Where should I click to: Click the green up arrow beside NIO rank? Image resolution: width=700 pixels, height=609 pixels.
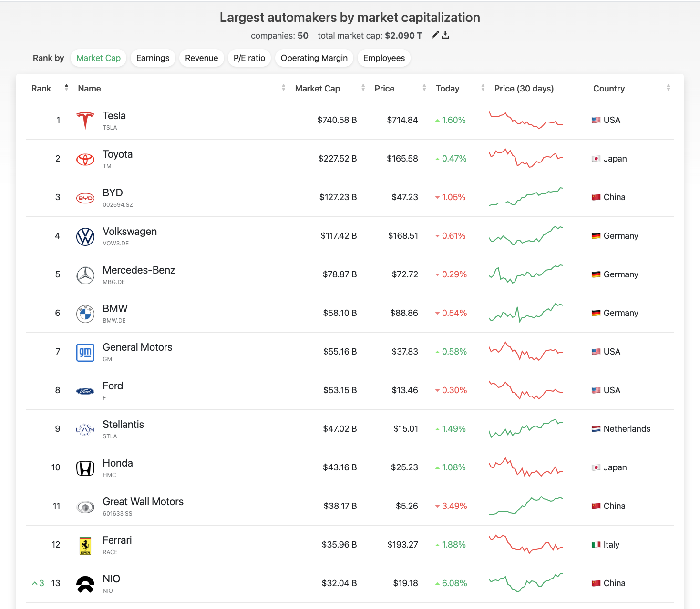tap(34, 583)
